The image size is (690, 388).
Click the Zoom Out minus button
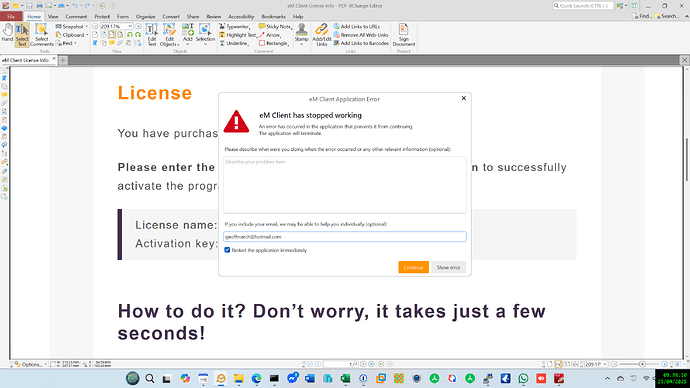[x=95, y=26]
